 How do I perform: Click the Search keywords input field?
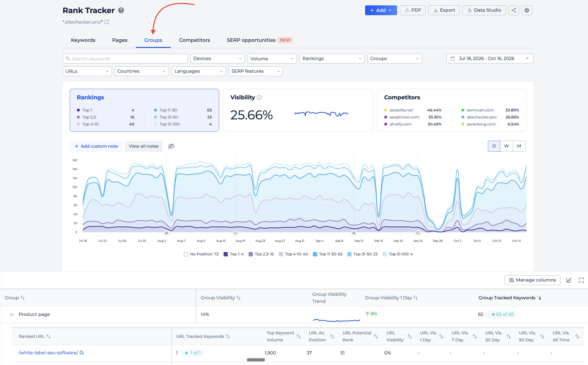[x=125, y=59]
